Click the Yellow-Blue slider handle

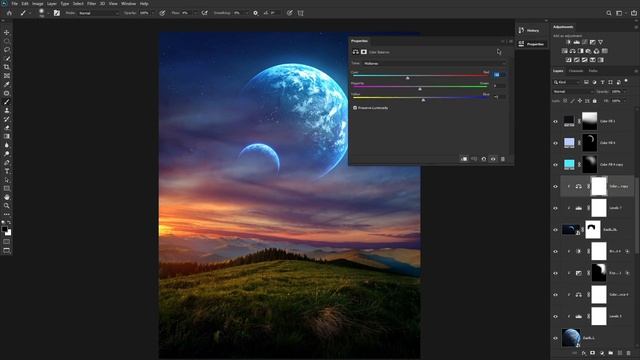[x=423, y=100]
